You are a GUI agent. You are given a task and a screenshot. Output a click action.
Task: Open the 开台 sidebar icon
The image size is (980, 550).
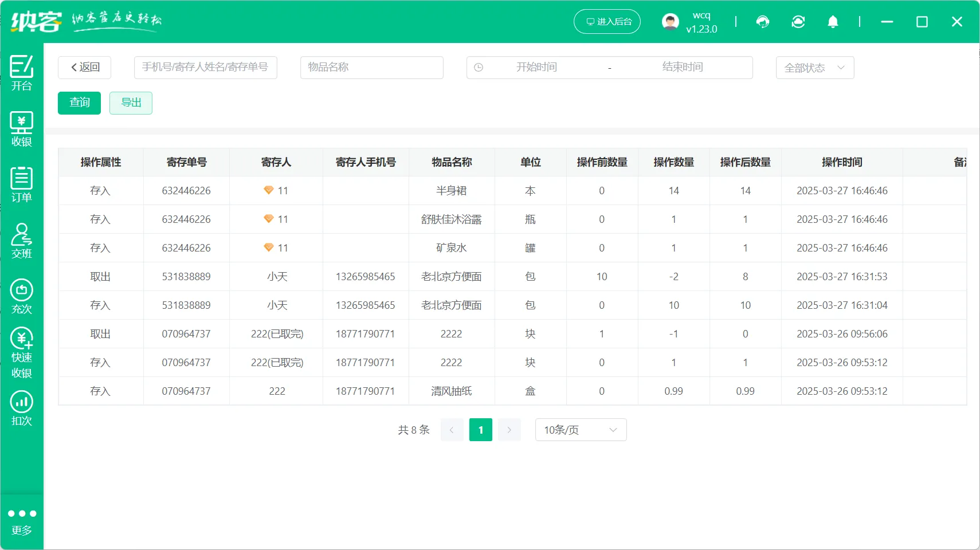tap(22, 73)
